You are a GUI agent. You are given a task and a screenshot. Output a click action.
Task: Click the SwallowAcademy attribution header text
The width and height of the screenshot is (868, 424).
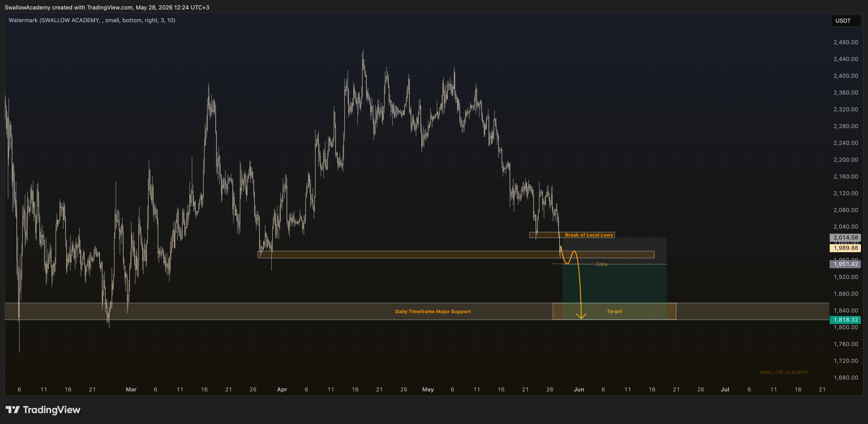pyautogui.click(x=107, y=7)
